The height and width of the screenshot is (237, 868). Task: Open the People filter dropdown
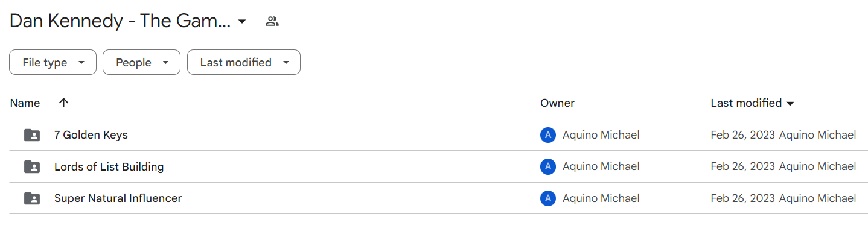click(x=141, y=62)
